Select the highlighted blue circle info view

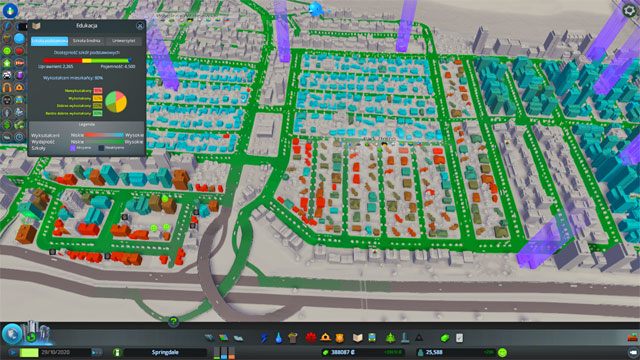tap(19, 39)
